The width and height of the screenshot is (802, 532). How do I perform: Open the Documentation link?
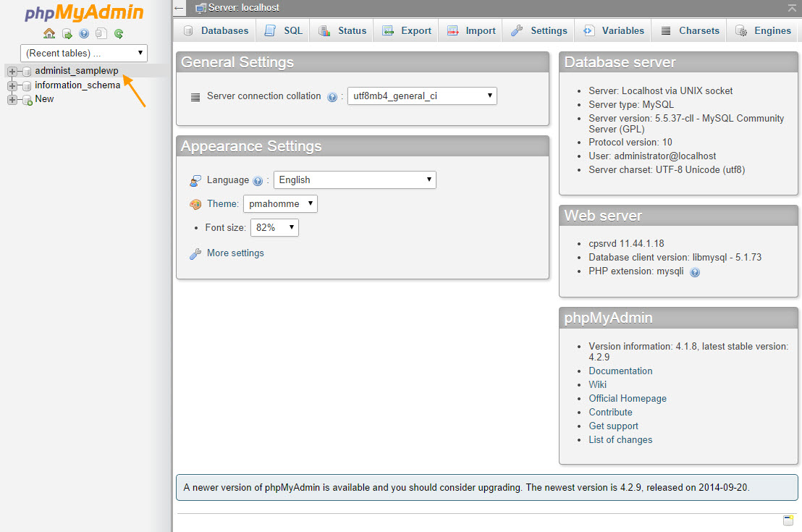coord(620,371)
